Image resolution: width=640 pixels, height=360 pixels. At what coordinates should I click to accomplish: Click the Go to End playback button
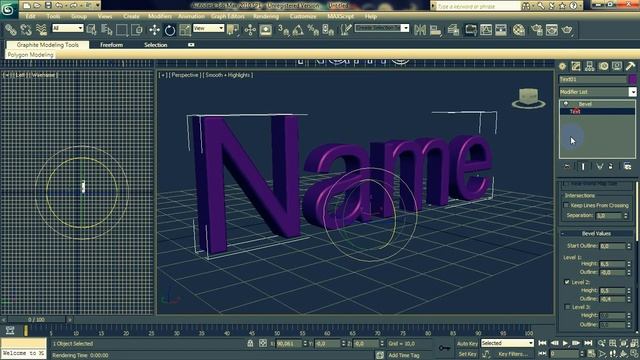(x=588, y=343)
